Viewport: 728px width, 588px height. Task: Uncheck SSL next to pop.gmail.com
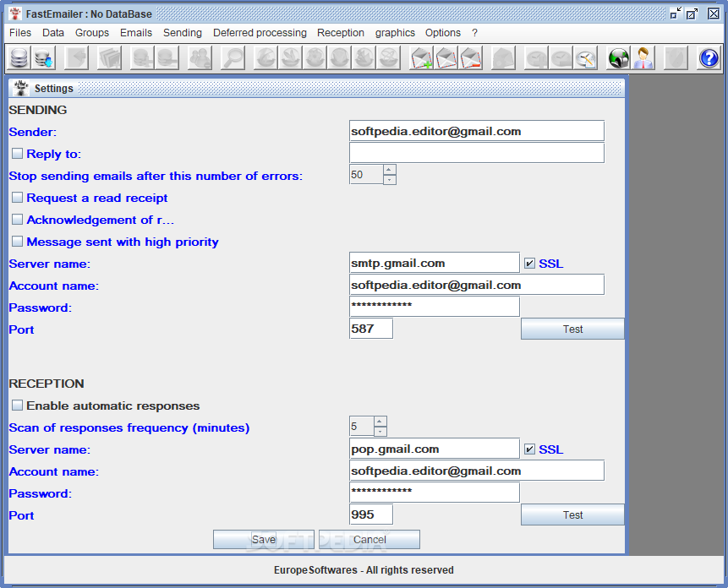(529, 449)
